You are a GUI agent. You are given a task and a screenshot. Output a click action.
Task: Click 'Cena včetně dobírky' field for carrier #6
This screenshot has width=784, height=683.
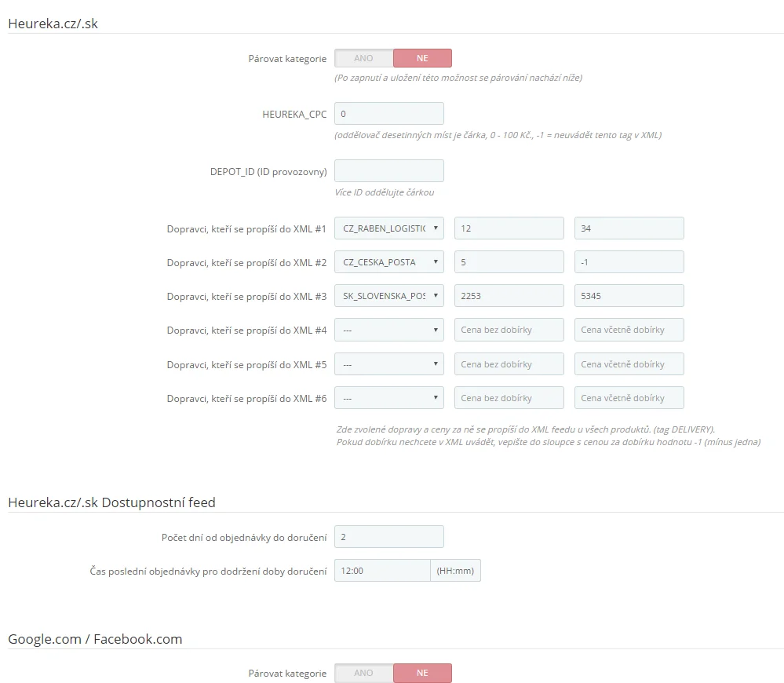(x=629, y=398)
